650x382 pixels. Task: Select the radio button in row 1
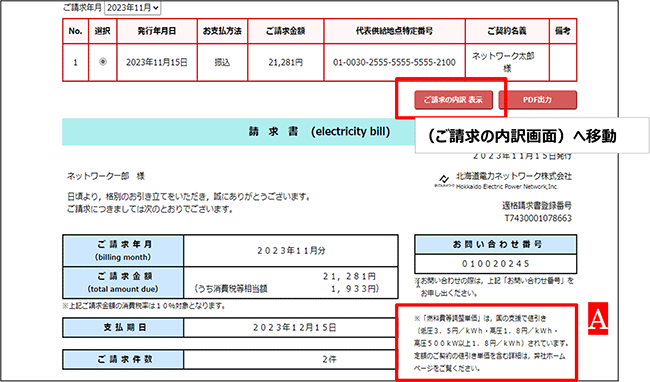[x=103, y=62]
